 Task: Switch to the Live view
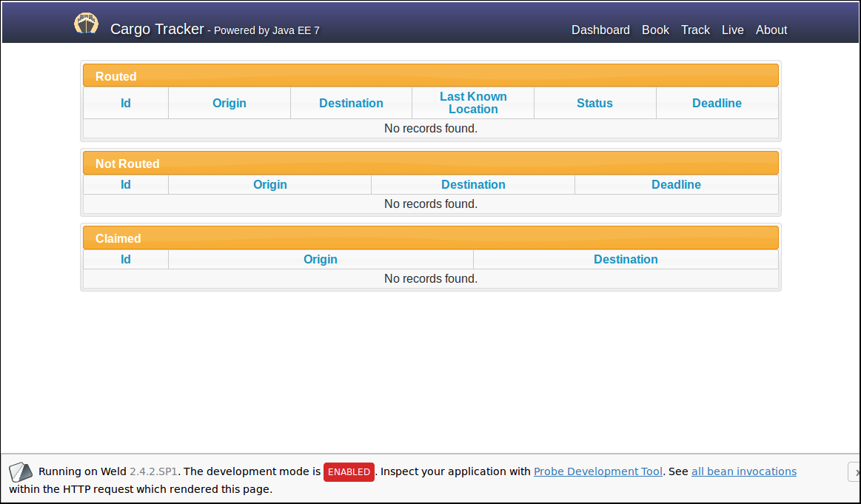pyautogui.click(x=732, y=30)
